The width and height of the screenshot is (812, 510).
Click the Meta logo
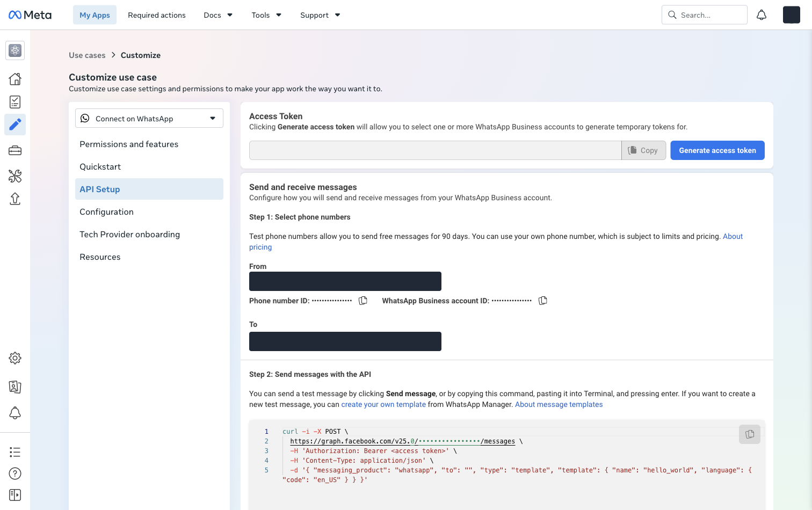[30, 15]
